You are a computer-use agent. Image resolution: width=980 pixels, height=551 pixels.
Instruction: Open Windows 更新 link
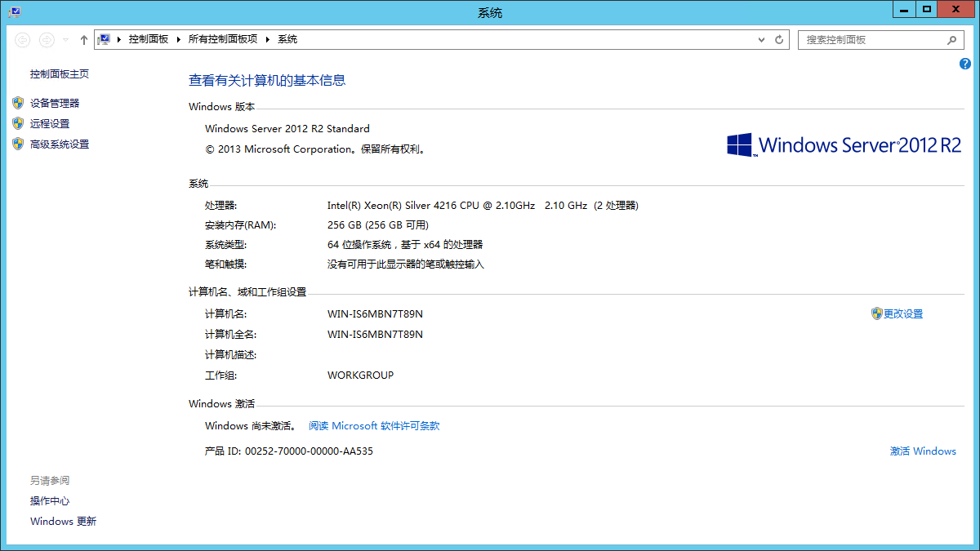(63, 522)
